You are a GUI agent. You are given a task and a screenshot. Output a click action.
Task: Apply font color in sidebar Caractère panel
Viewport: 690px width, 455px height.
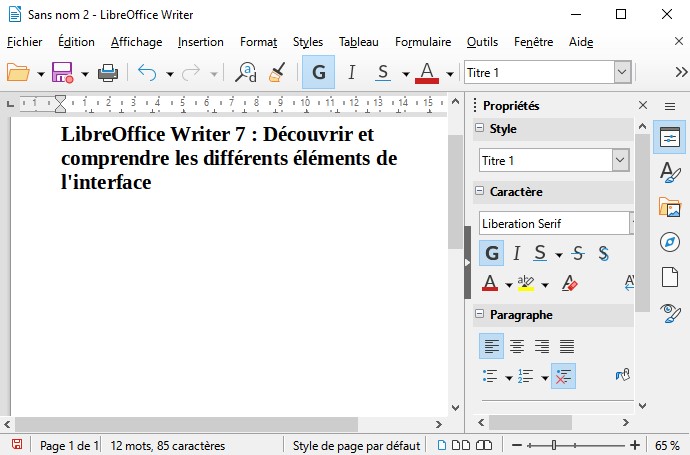coord(490,283)
